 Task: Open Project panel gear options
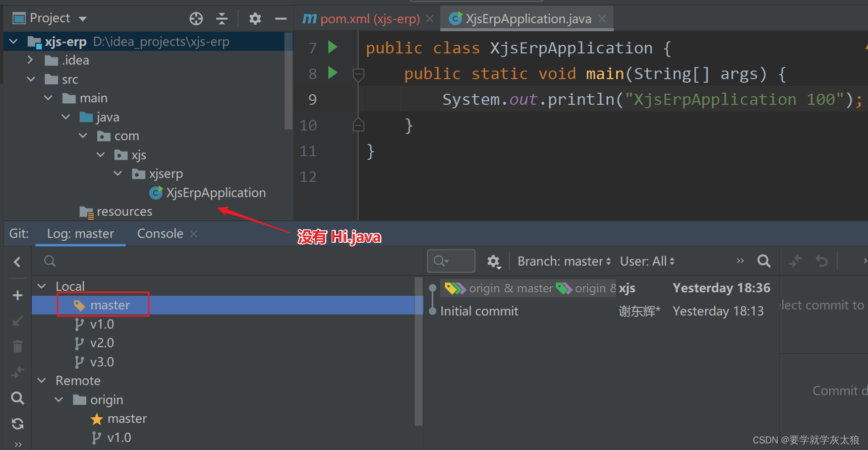pyautogui.click(x=255, y=19)
